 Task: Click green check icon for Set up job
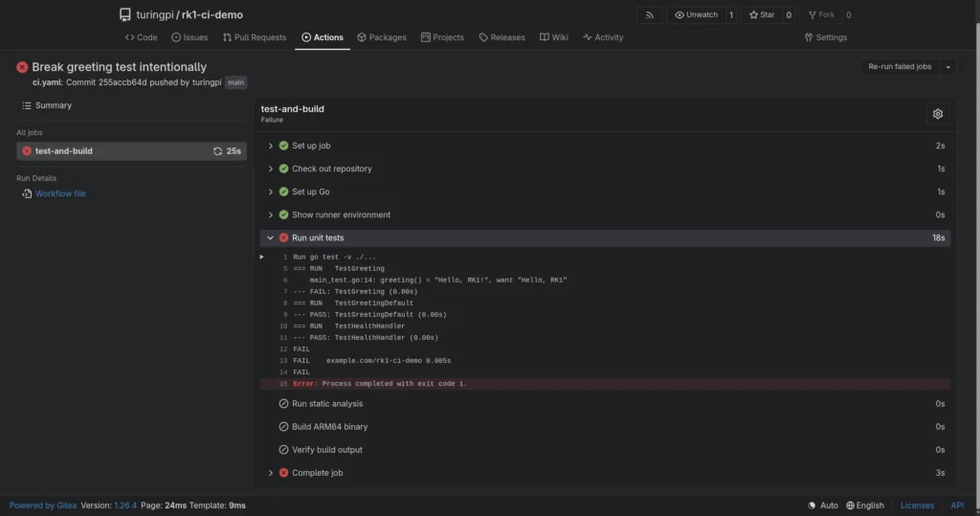[x=283, y=146]
